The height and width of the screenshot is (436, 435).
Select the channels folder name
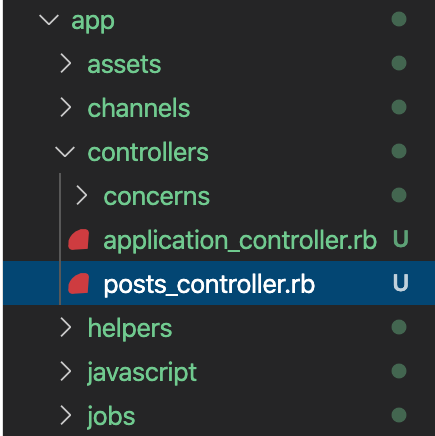point(139,108)
